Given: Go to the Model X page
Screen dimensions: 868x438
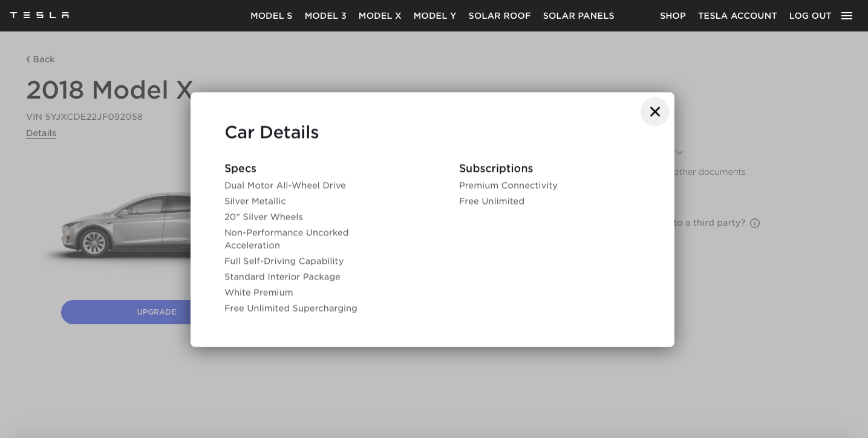Looking at the screenshot, I should [380, 16].
